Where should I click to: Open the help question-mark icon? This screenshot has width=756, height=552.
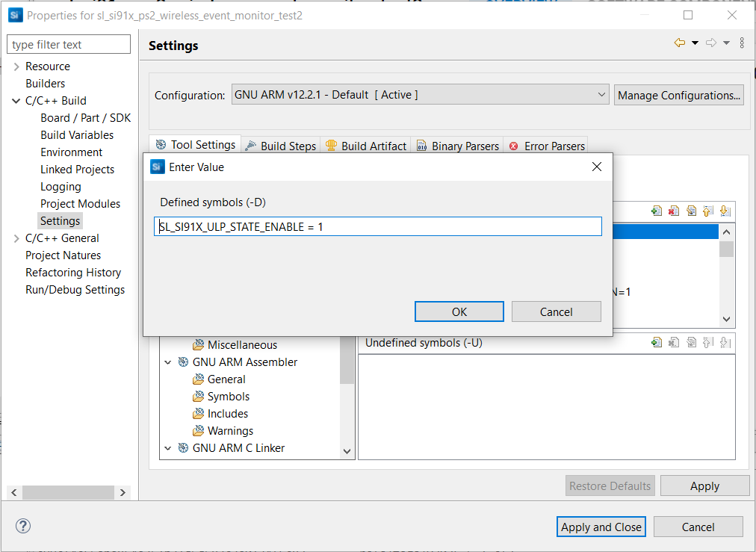pos(22,526)
